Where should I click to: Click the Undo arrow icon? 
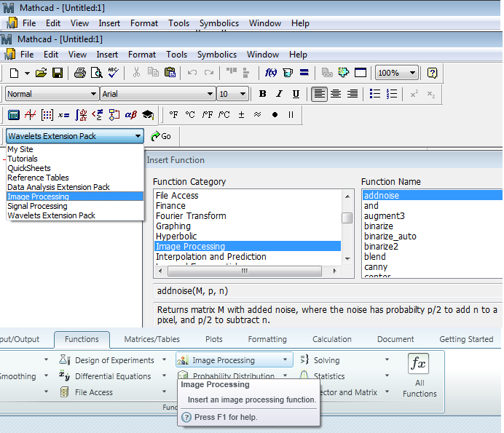point(192,73)
